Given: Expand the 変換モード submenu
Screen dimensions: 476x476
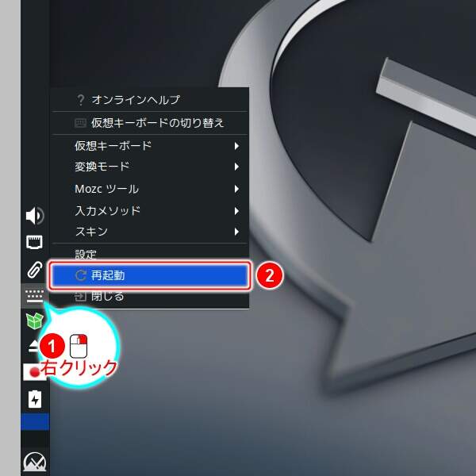Looking at the screenshot, I should 150,167.
